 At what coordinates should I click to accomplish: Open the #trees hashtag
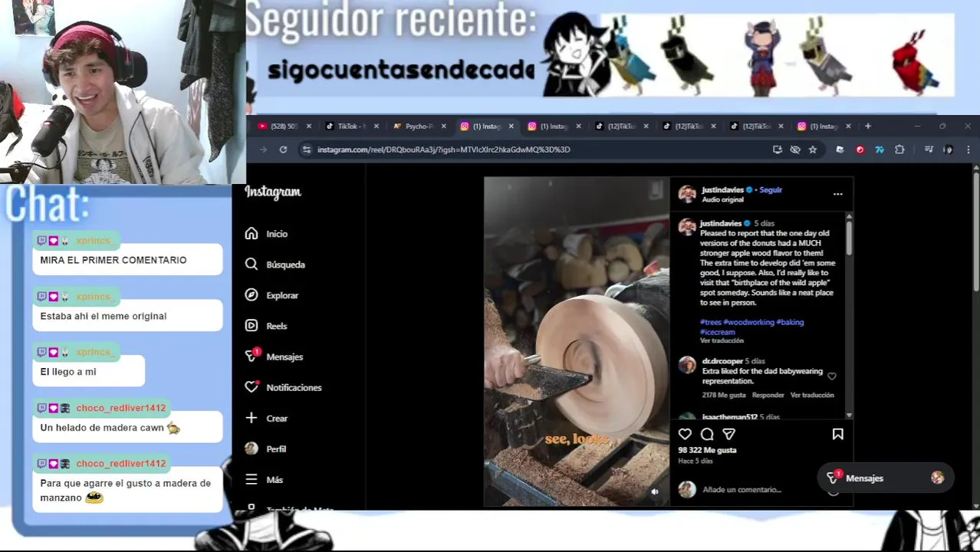pos(710,322)
